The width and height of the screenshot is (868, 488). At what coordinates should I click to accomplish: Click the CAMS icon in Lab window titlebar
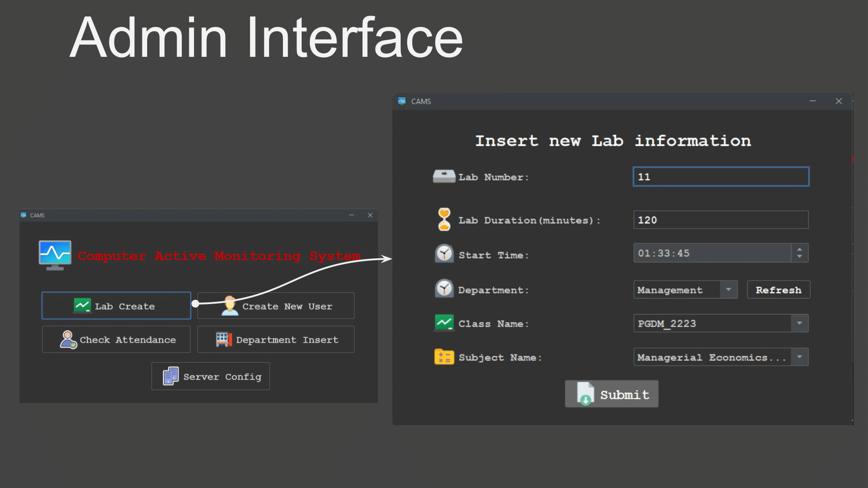(402, 101)
